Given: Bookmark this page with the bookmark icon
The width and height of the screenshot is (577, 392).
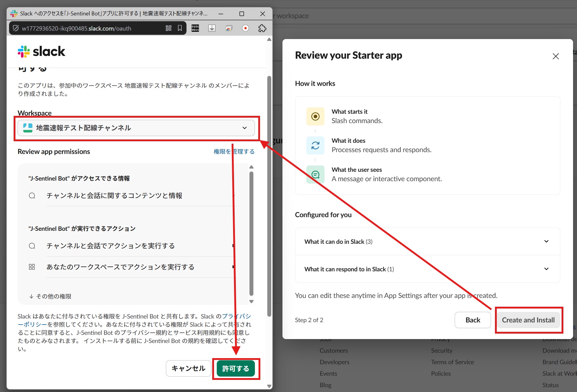Looking at the screenshot, I should [180, 28].
